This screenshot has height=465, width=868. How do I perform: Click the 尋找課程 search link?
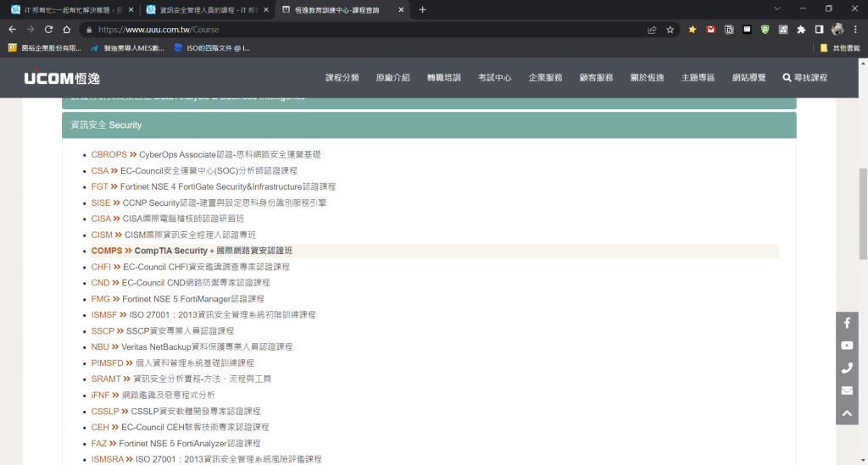click(x=805, y=78)
